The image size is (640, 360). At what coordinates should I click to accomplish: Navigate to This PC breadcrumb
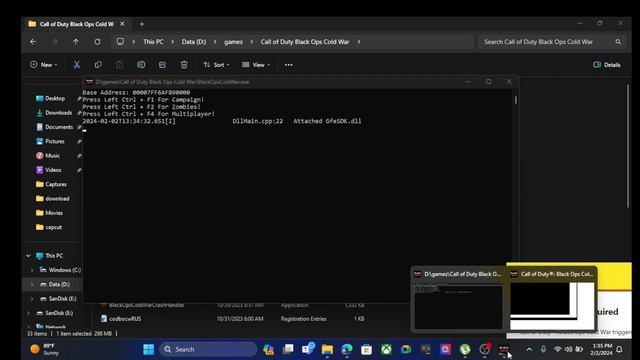click(x=153, y=42)
